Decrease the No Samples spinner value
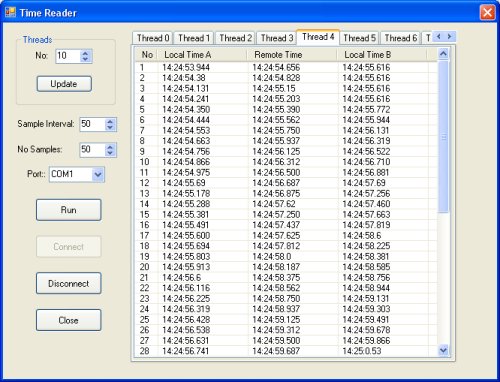 (x=110, y=153)
